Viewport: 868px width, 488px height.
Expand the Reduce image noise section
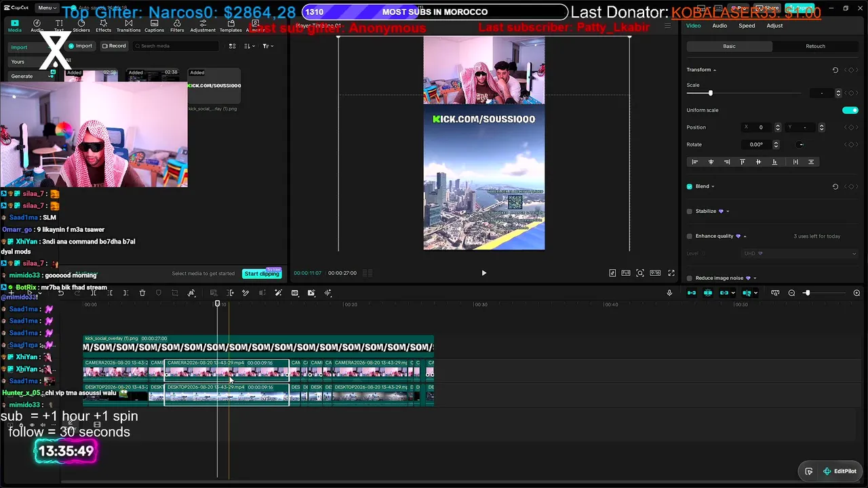755,278
